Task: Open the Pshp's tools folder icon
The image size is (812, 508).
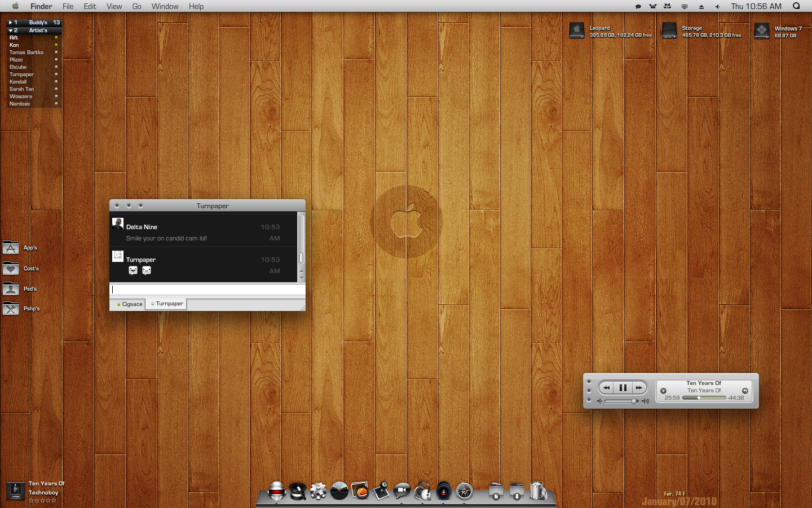Action: 11,309
